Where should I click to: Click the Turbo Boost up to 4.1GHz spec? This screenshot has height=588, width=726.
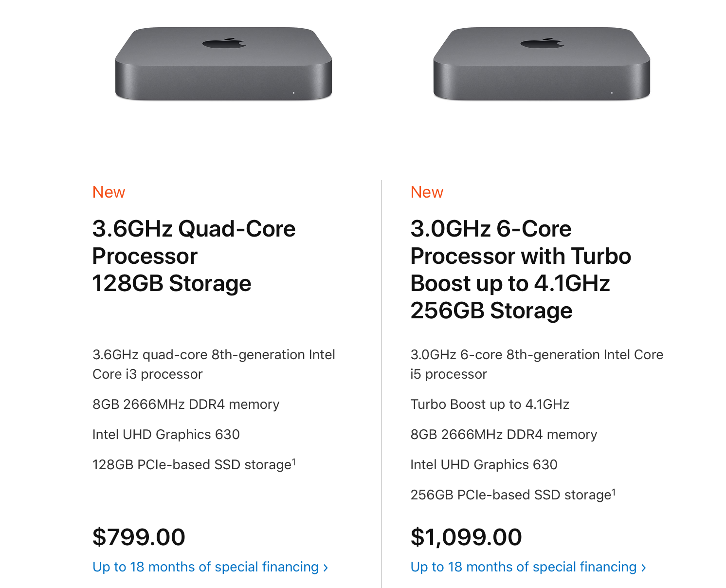pyautogui.click(x=490, y=404)
